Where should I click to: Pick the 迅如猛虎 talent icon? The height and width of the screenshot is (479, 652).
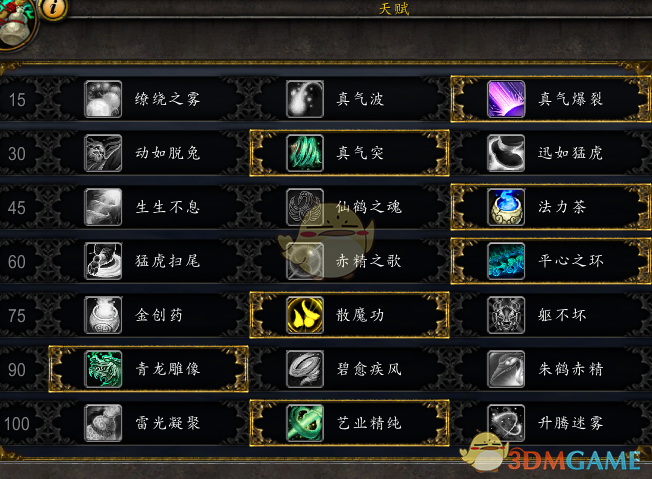pyautogui.click(x=506, y=153)
